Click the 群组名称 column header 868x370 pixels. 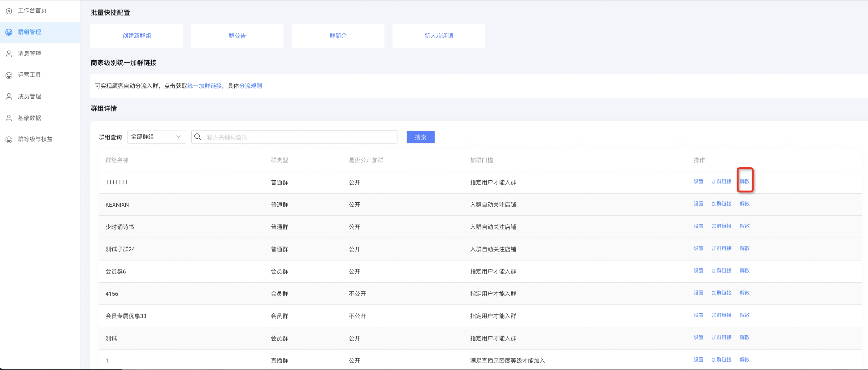[x=117, y=160]
